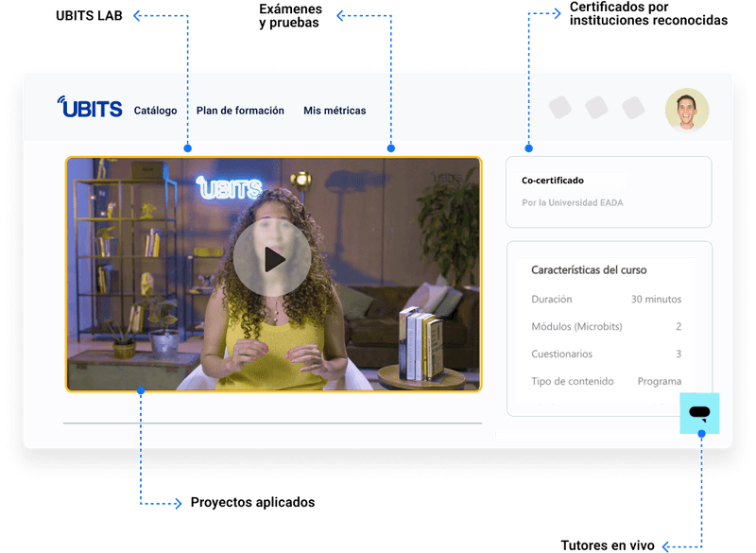Viewport: 756px width, 553px height.
Task: Click the yellow-bordered video thumbnail frame
Action: pos(273,273)
